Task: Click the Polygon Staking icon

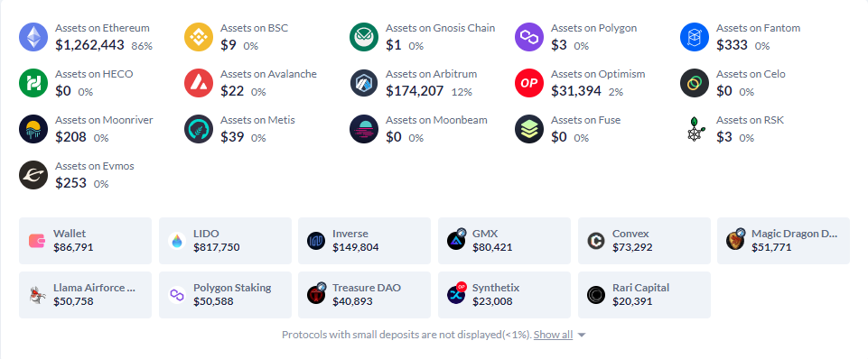Action: tap(177, 295)
